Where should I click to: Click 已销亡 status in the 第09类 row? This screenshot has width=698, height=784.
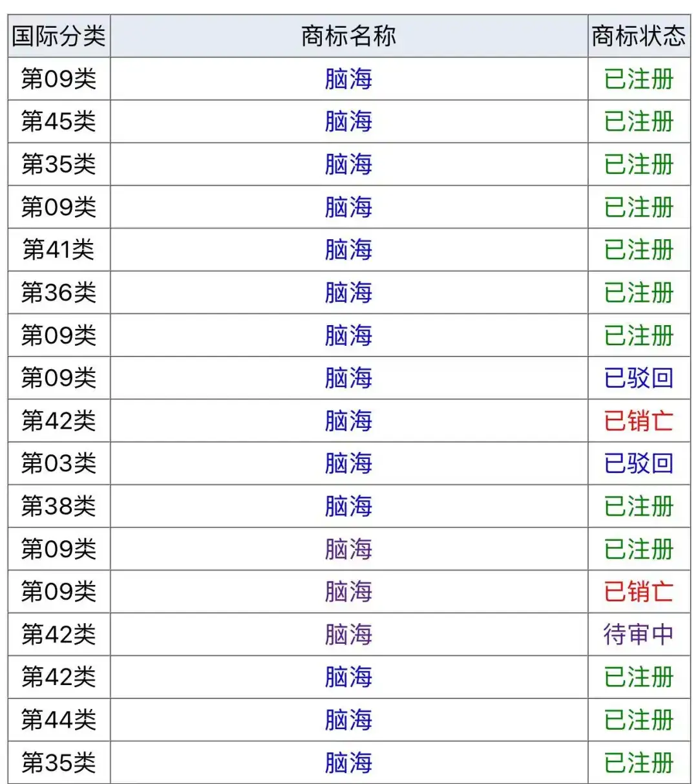639,591
